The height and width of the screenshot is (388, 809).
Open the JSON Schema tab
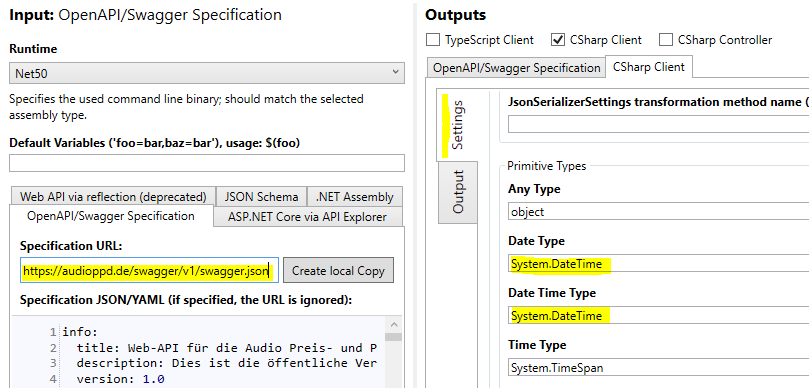click(262, 197)
